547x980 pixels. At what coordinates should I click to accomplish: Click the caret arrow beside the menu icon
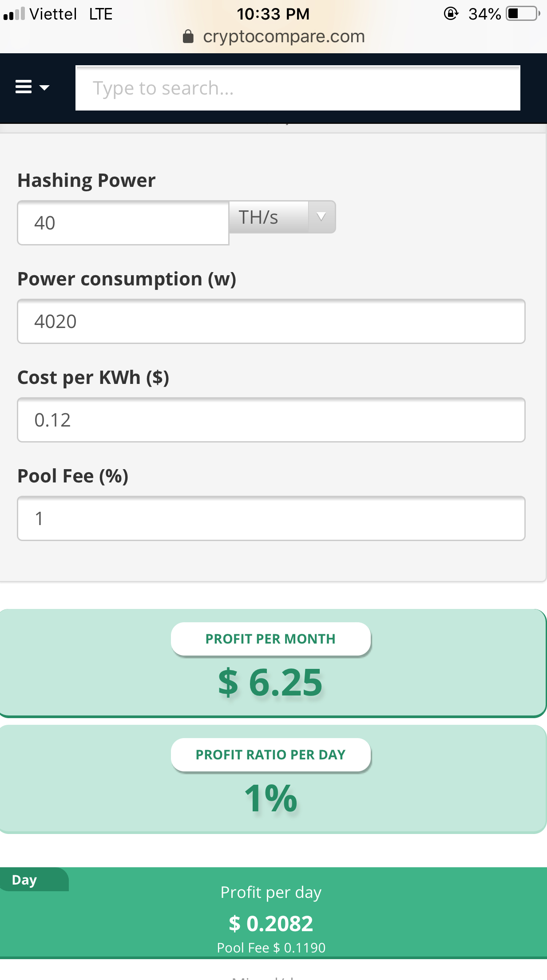(x=44, y=87)
